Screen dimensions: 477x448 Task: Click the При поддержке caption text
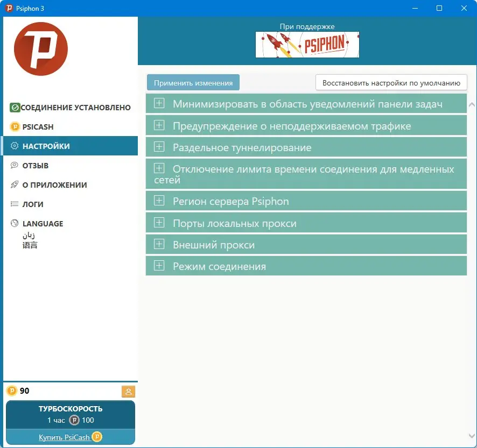click(x=307, y=26)
